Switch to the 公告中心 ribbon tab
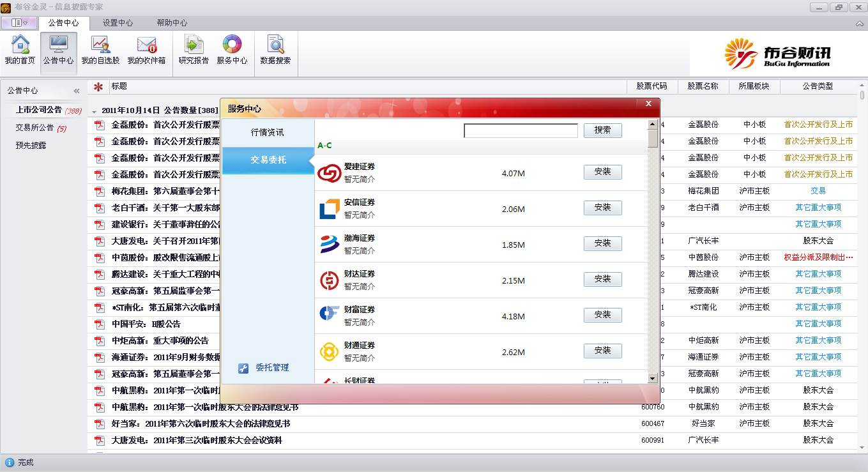 pos(64,23)
